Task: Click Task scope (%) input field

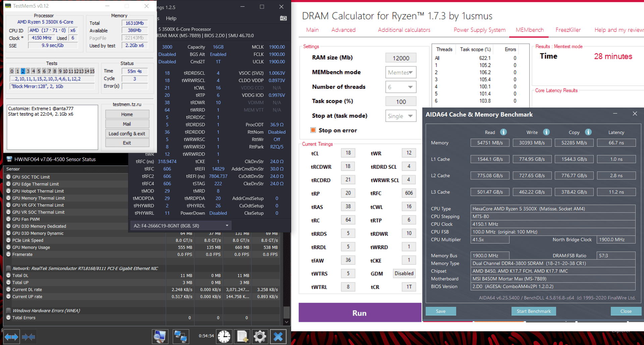Action: tap(401, 101)
